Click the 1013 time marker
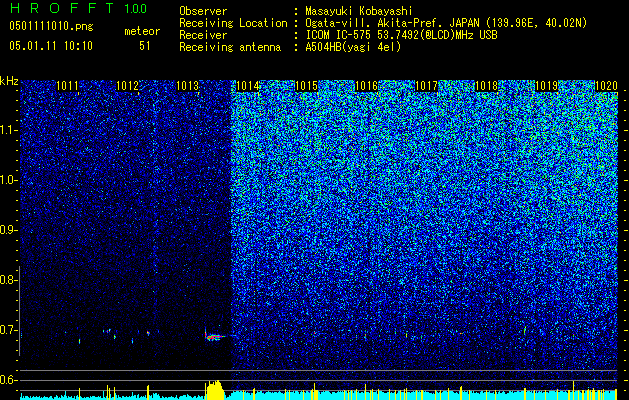Viewport: 629px width, 400px height. 187,86
